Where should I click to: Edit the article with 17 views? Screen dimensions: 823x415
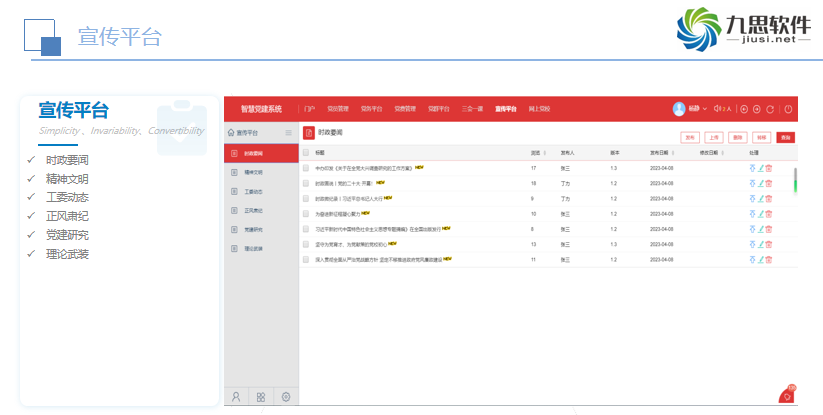pos(761,168)
